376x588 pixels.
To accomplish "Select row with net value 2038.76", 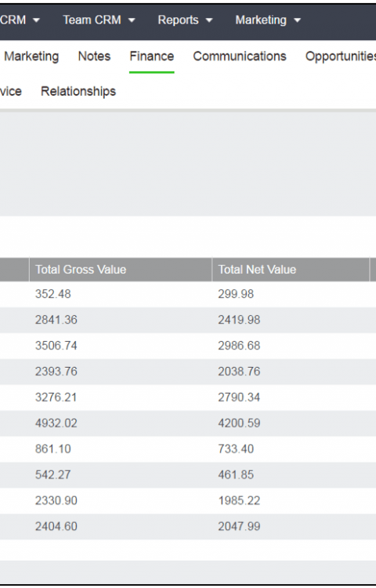I will 188,372.
